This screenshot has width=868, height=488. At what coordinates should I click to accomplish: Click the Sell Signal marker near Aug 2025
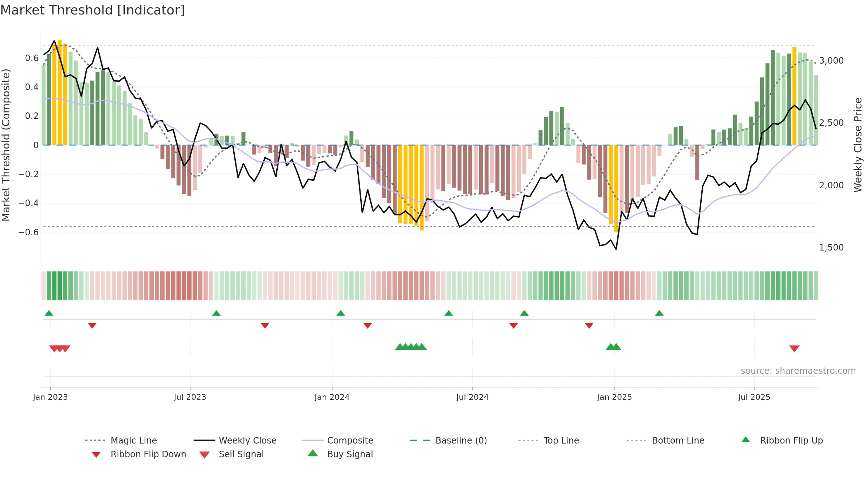[795, 349]
